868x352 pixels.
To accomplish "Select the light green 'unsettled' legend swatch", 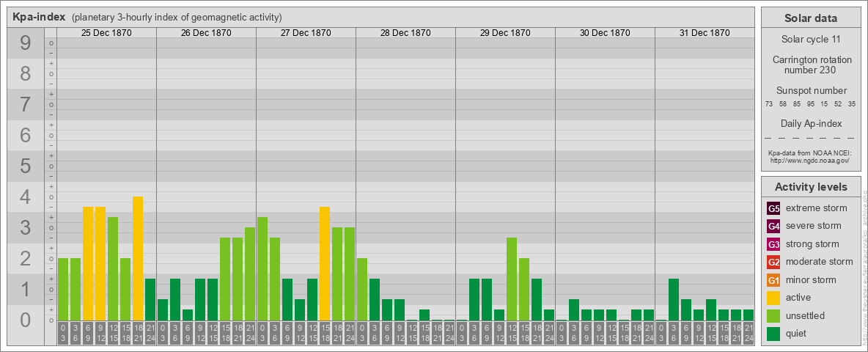I will tap(773, 315).
